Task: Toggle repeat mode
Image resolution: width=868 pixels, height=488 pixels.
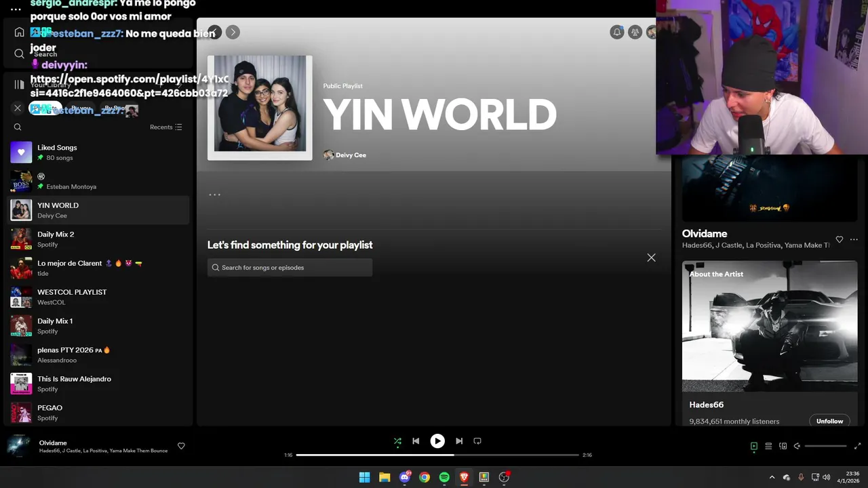Action: coord(477,441)
